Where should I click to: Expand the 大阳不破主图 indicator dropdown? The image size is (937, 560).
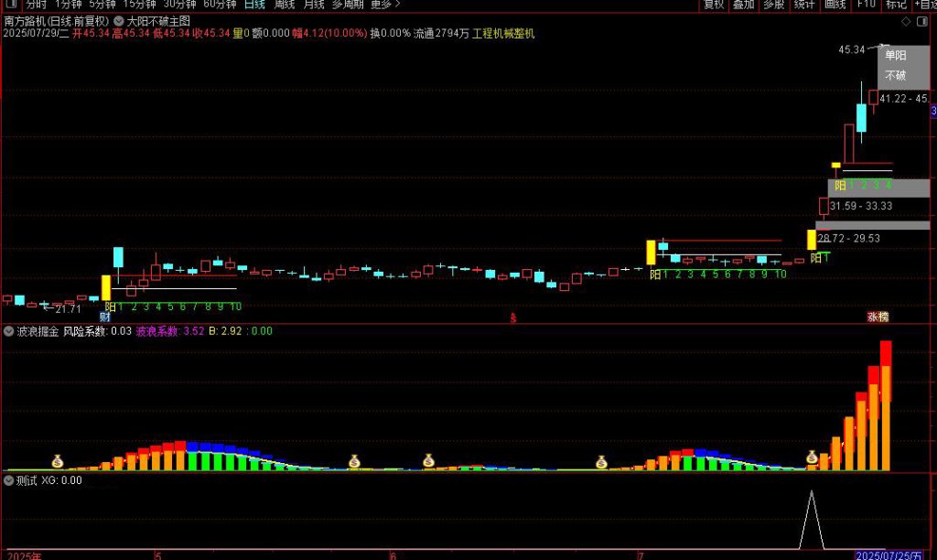(x=118, y=20)
